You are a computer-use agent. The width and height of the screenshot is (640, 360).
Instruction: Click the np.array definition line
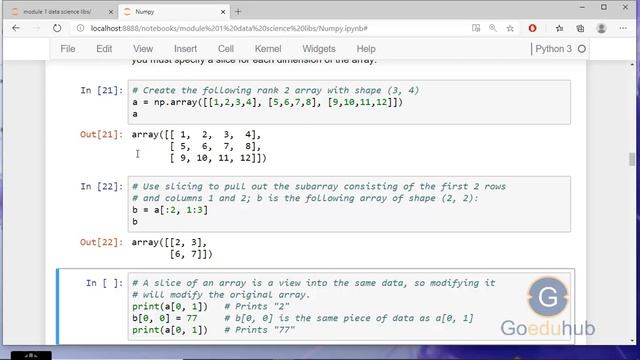[267, 102]
